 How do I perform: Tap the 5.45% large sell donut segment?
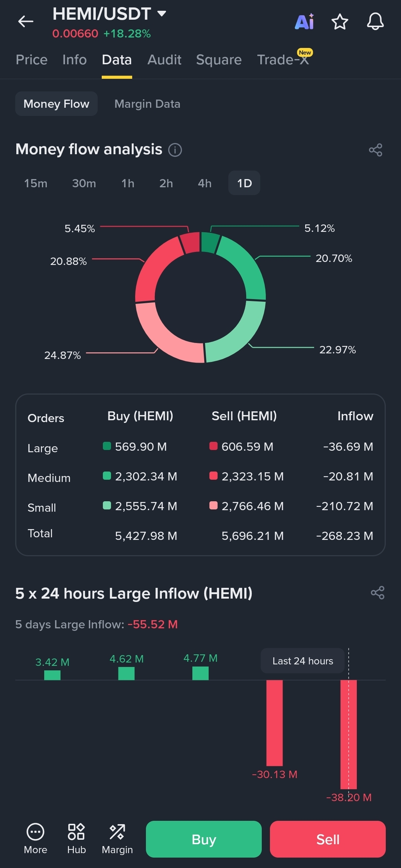(x=191, y=243)
